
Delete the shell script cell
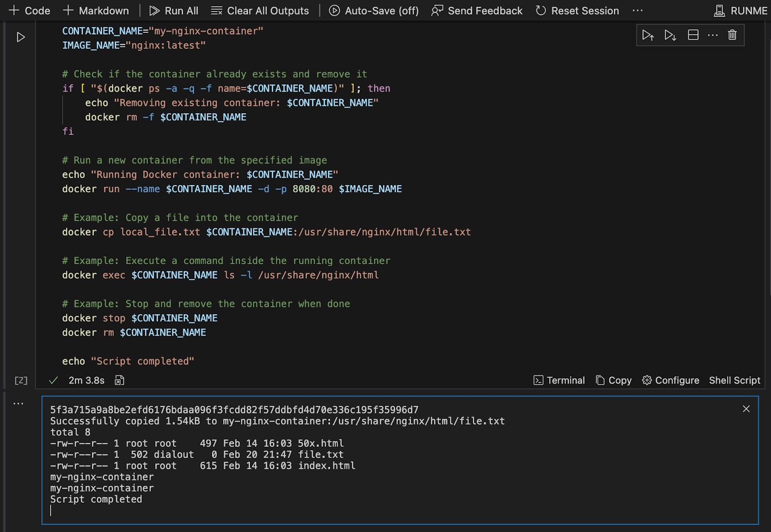point(732,35)
